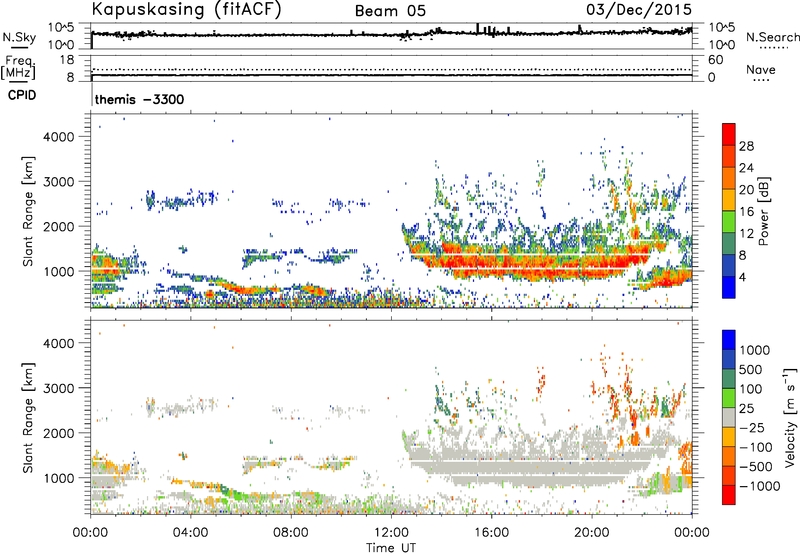The image size is (800, 554).
Task: Pick the gray ±25 Velocity colorbar segment
Action: 729,417
